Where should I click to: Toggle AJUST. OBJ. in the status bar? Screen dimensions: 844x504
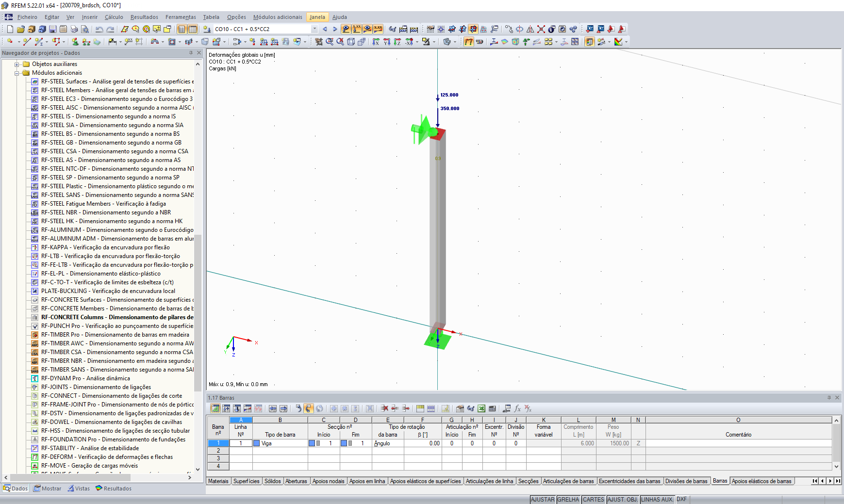(623, 500)
